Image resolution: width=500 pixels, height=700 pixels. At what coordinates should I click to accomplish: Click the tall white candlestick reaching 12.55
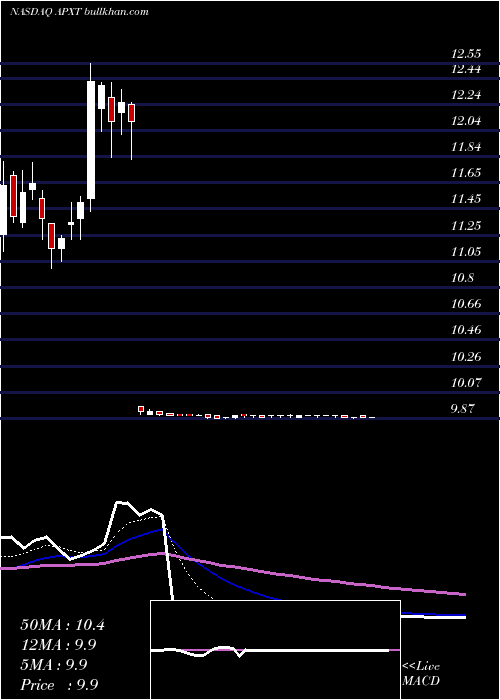tap(91, 138)
